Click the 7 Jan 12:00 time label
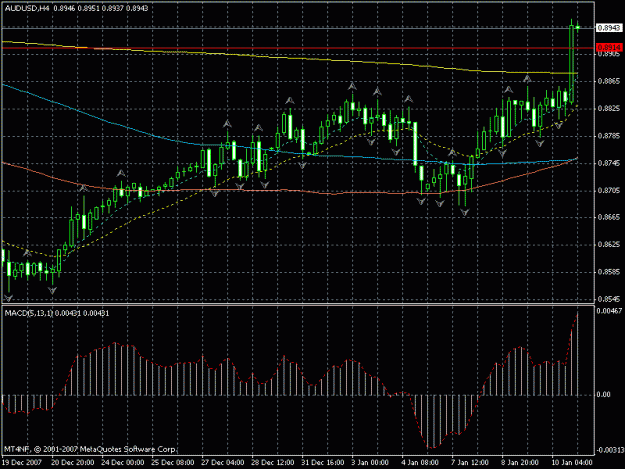This screenshot has height=469, width=625. click(x=470, y=463)
